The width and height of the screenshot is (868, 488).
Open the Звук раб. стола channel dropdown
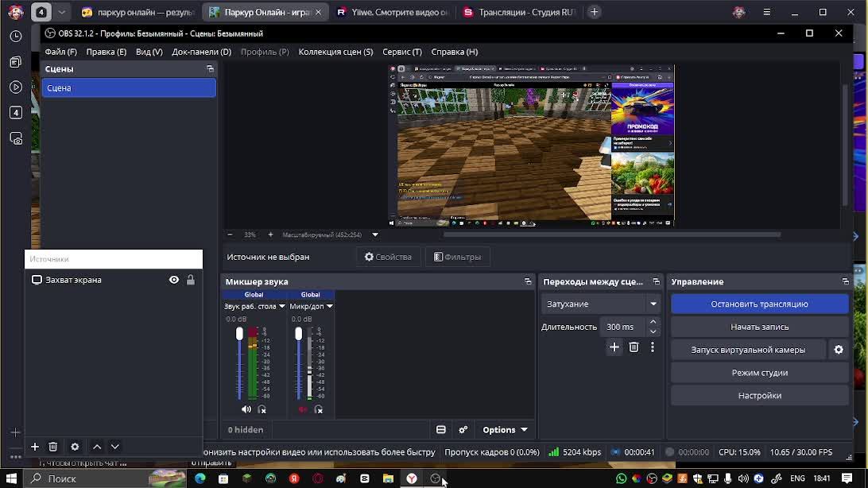pyautogui.click(x=281, y=306)
